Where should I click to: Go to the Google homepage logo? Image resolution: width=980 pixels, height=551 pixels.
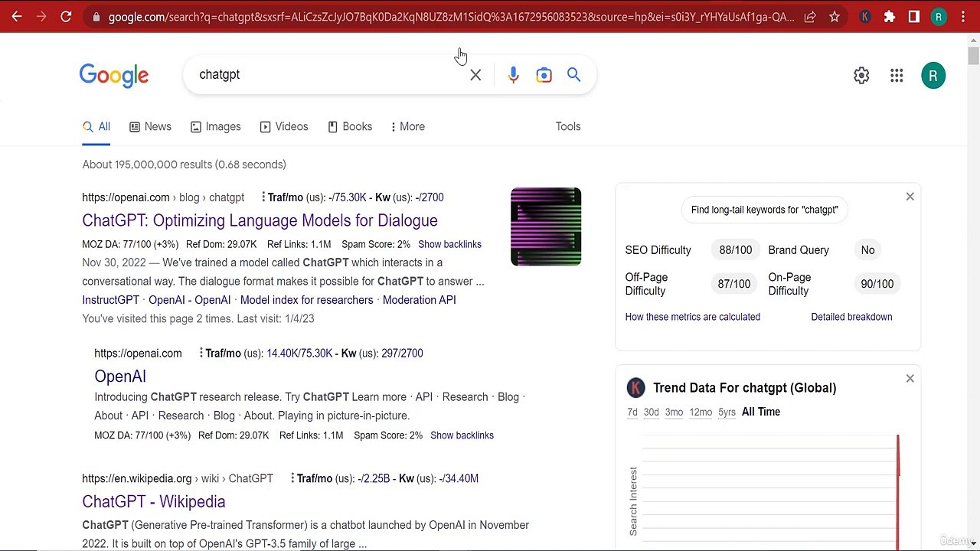[x=114, y=75]
